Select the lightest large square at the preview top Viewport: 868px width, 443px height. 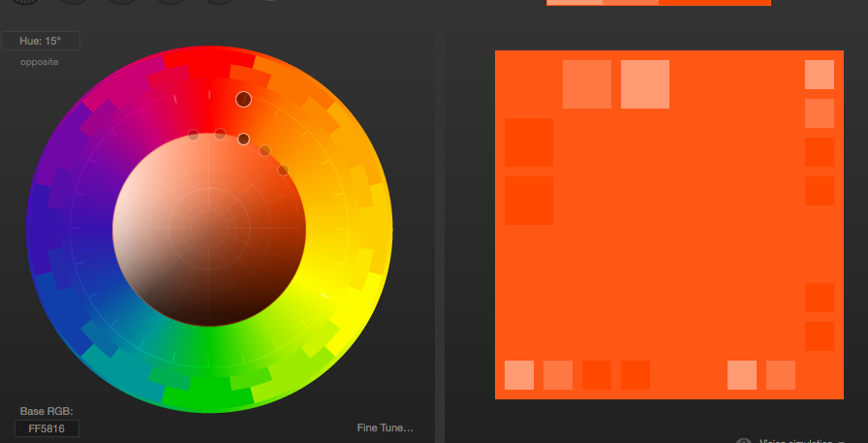(645, 84)
